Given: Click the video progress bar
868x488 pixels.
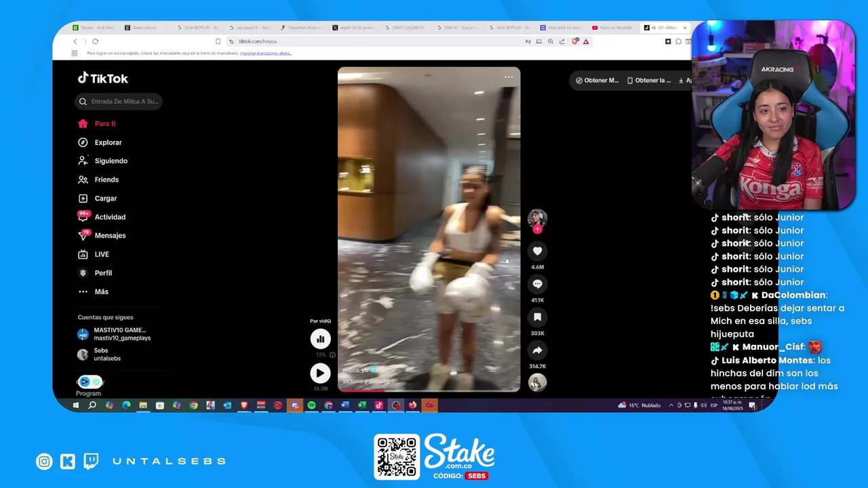Looking at the screenshot, I should tap(429, 390).
